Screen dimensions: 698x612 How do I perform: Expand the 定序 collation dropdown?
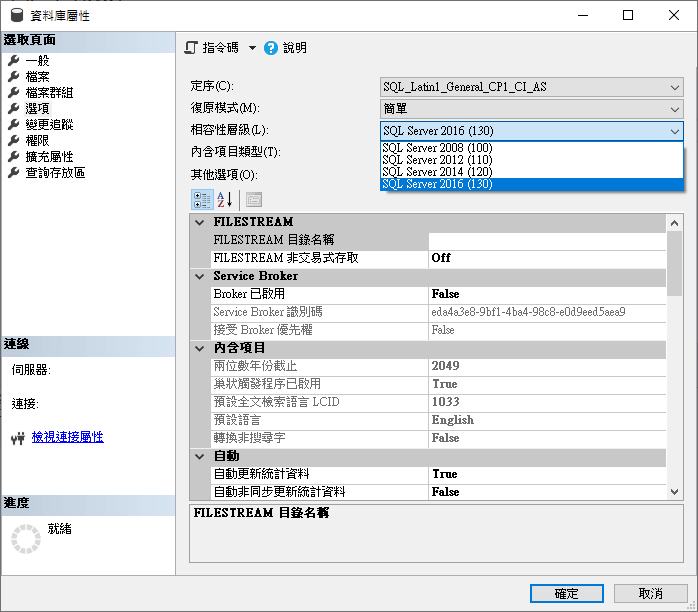point(675,87)
